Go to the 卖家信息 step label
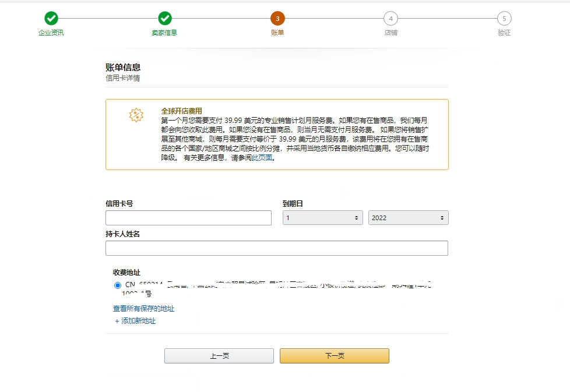570x392 pixels. (x=164, y=32)
